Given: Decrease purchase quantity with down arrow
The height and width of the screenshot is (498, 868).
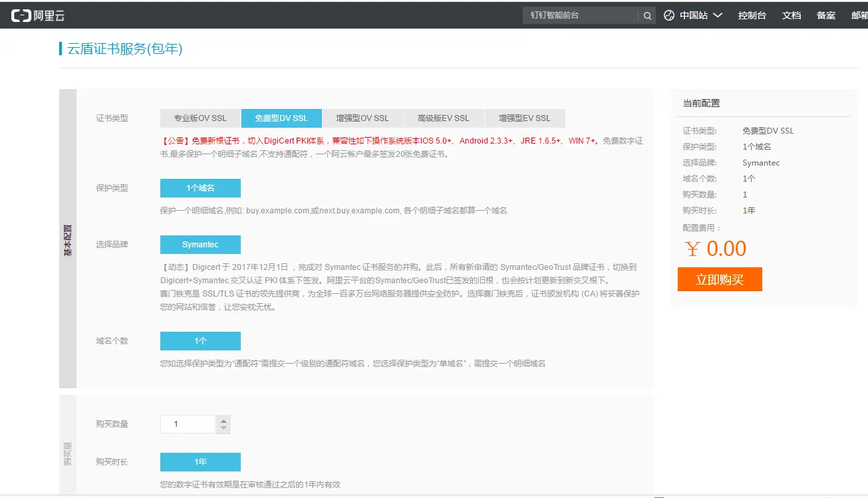Looking at the screenshot, I should coord(223,429).
